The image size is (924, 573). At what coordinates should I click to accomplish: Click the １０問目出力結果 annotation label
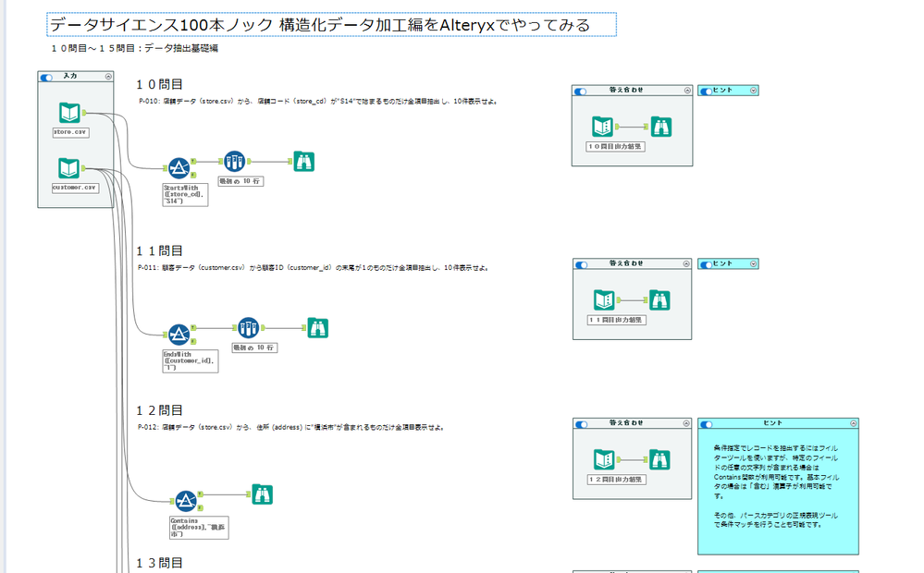pyautogui.click(x=616, y=147)
